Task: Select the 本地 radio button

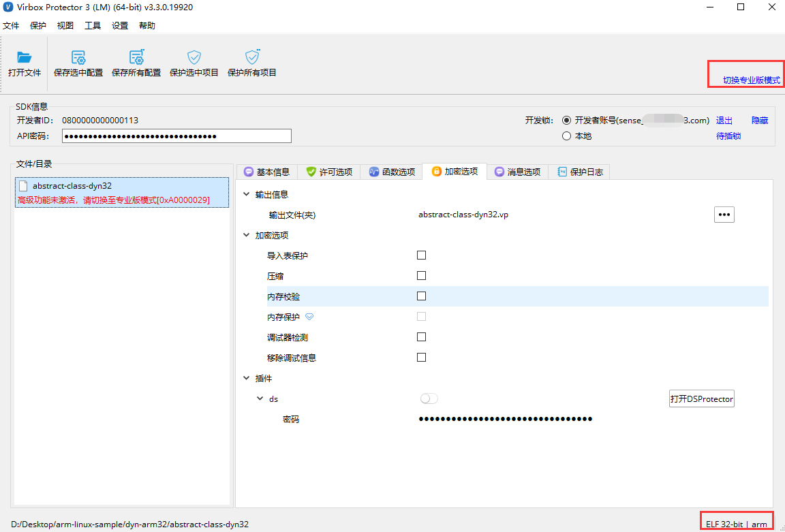Action: click(566, 136)
